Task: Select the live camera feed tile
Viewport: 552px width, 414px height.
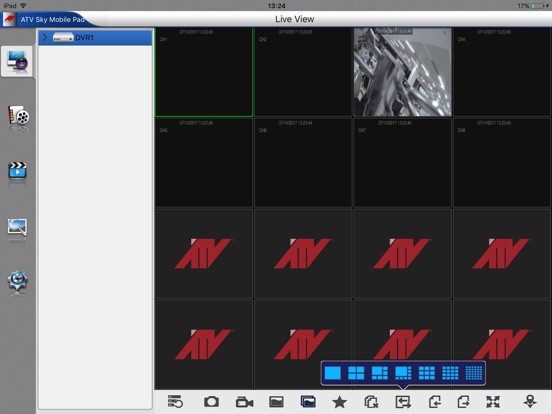Action: 402,72
